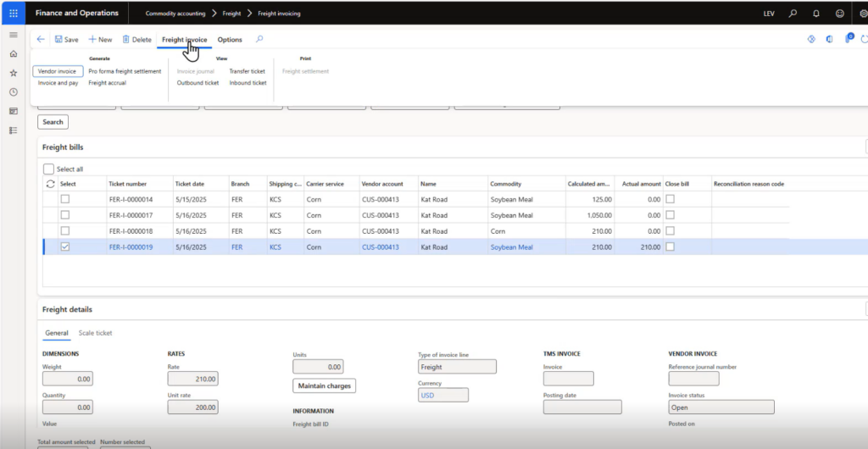Choose Vendor invoice in Generate group
Image resolution: width=868 pixels, height=449 pixels.
tap(58, 71)
